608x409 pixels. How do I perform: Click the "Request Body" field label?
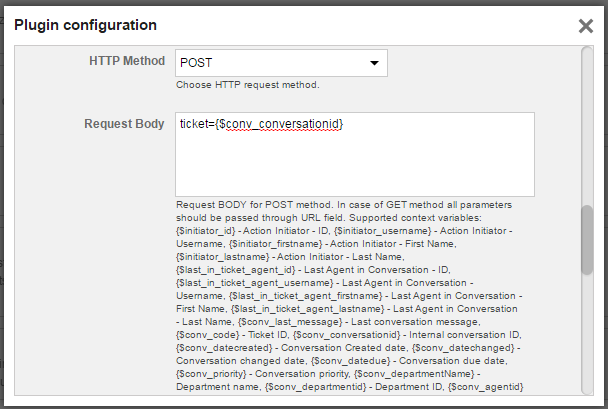[x=124, y=125]
